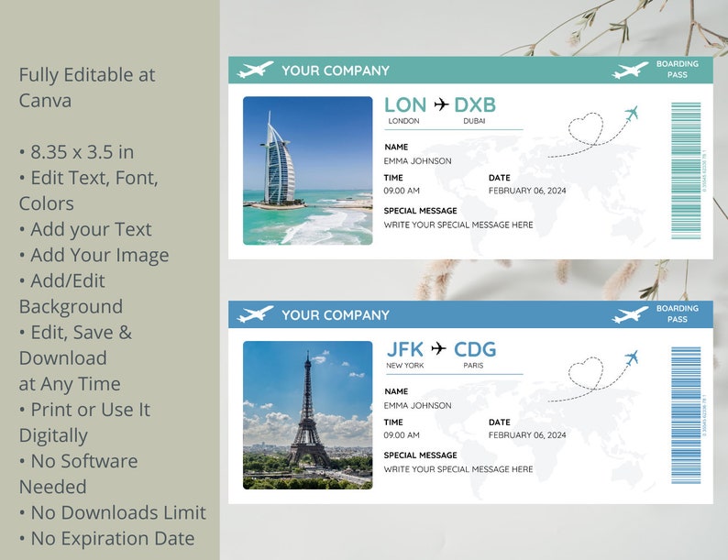Click the plane arrow between JFK and CDG
The image size is (728, 560).
coord(438,348)
